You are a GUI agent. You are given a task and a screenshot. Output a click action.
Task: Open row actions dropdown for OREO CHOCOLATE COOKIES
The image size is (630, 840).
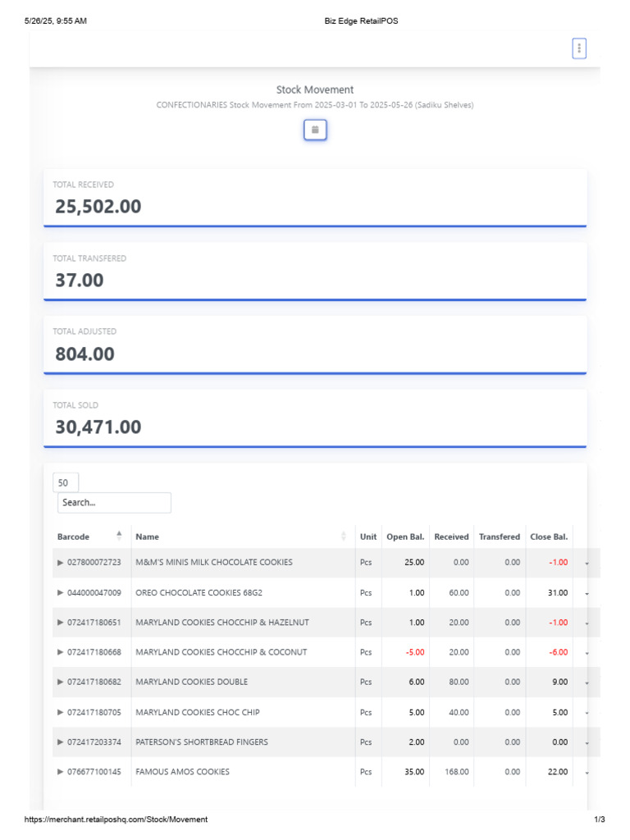coord(587,594)
